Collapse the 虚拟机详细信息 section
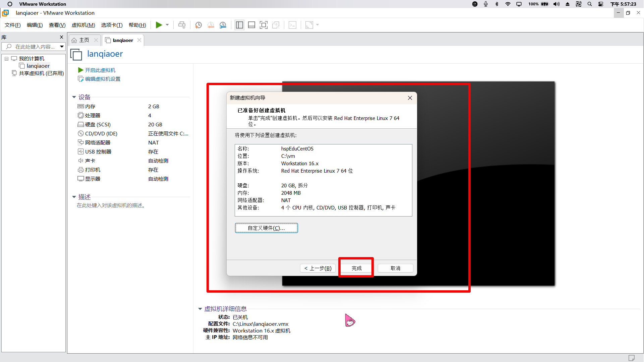The height and width of the screenshot is (362, 644). pyautogui.click(x=200, y=309)
